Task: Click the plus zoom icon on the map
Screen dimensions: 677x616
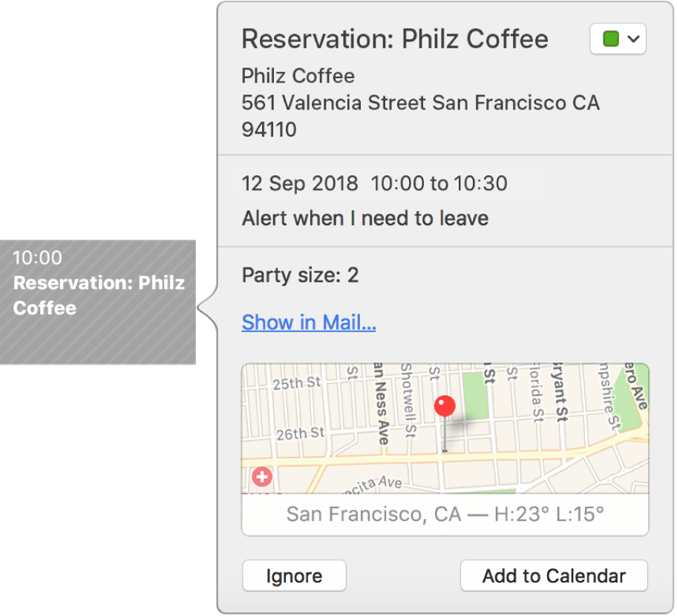Action: click(x=261, y=477)
